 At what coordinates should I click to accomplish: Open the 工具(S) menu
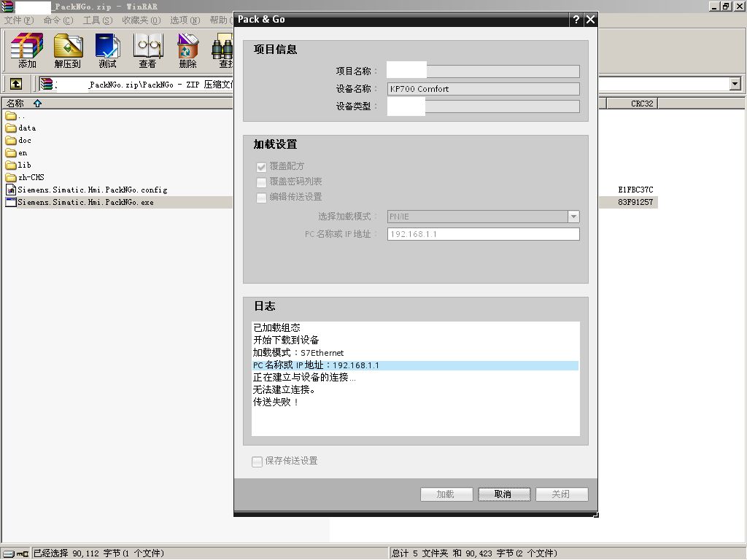98,20
